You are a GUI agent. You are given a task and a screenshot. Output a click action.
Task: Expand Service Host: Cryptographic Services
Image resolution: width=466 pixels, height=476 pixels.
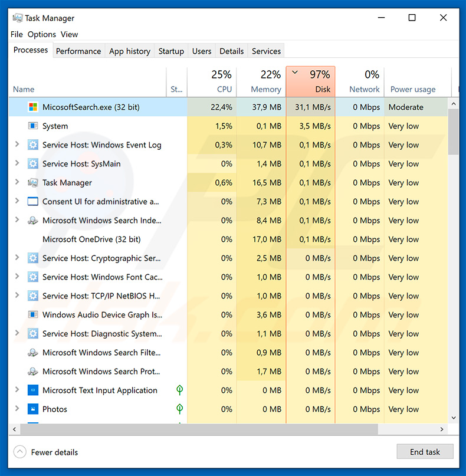click(x=17, y=258)
